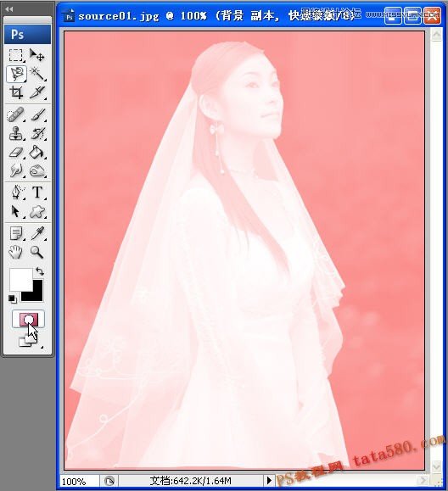This screenshot has width=448, height=491.
Task: Click the horizontal scrollbar right arrow
Action: (x=423, y=480)
